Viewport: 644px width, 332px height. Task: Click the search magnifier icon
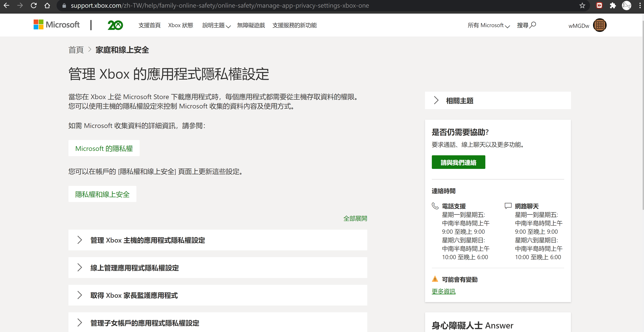coord(533,25)
